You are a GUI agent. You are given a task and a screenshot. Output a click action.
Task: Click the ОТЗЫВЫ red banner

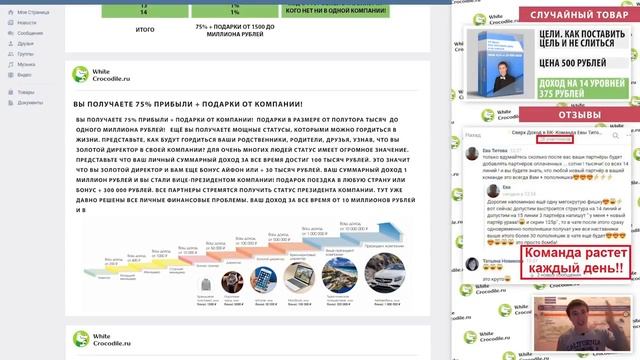(x=579, y=115)
